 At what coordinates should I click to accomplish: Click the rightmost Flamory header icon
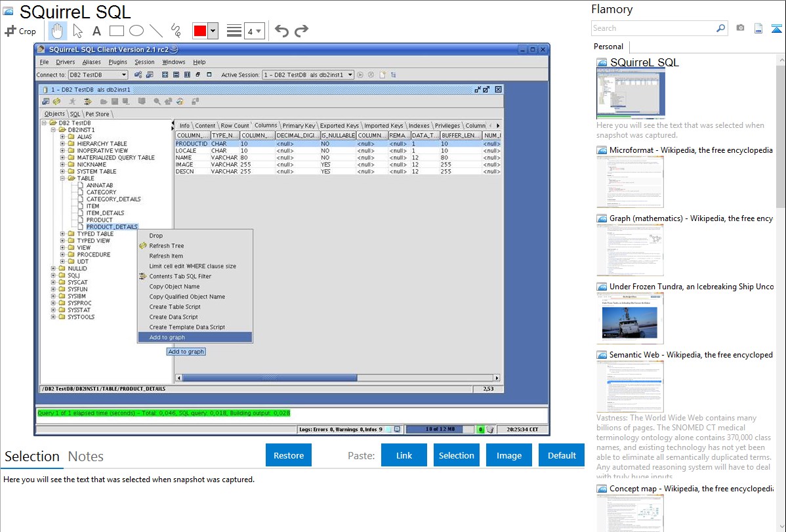tap(776, 28)
